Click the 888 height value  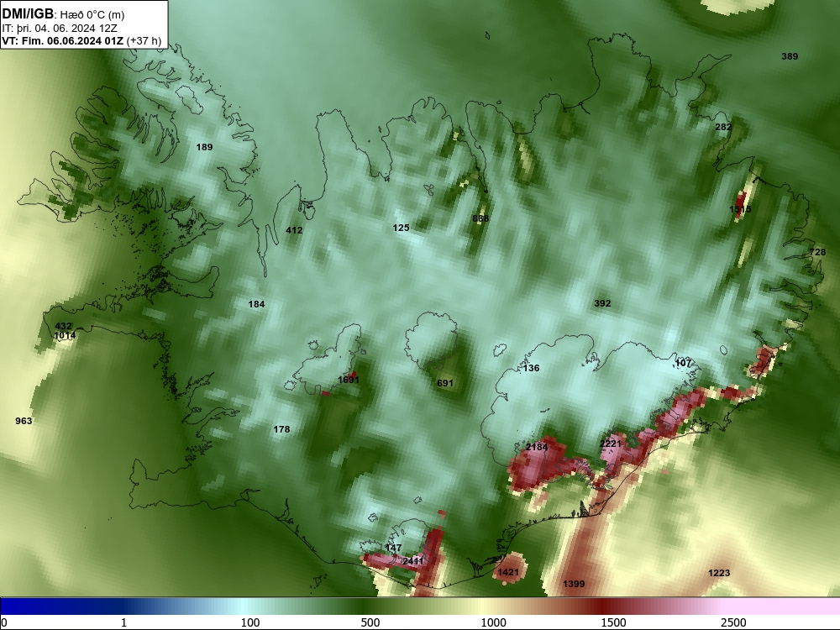click(480, 218)
